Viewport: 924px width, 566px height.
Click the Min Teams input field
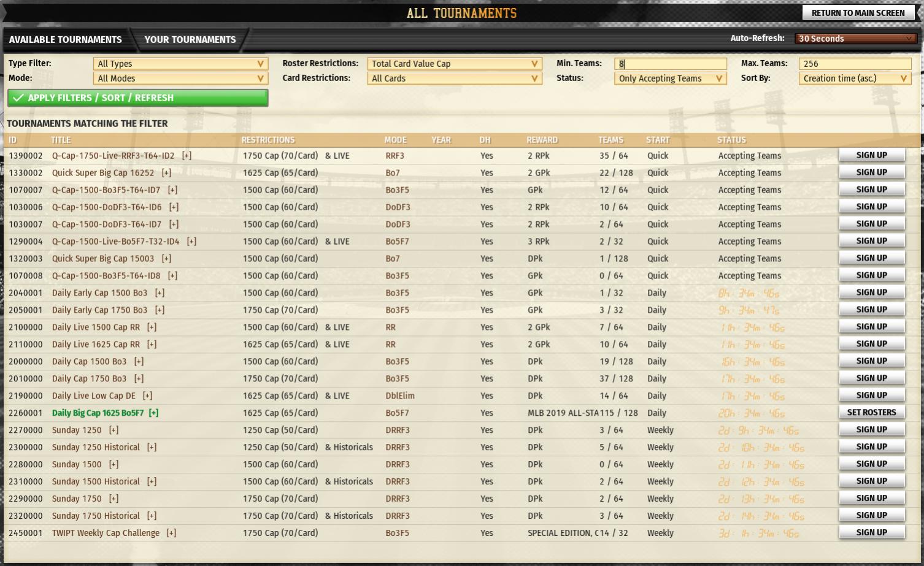[669, 63]
